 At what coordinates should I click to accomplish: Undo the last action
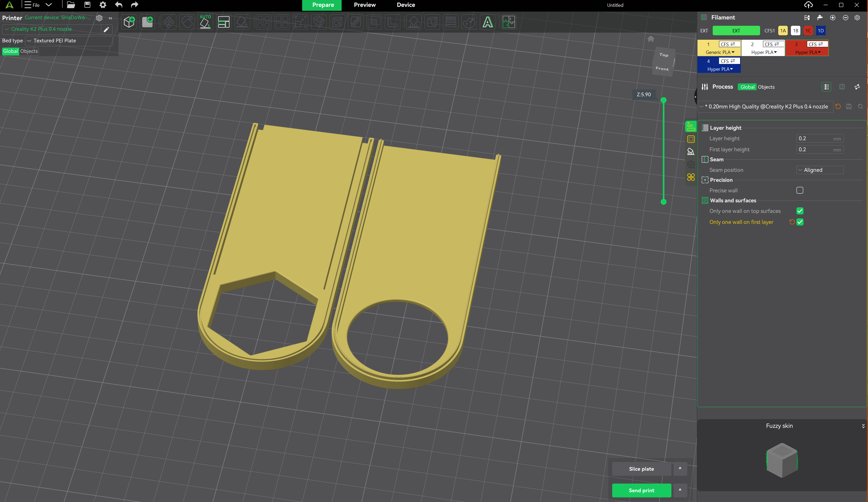click(119, 5)
